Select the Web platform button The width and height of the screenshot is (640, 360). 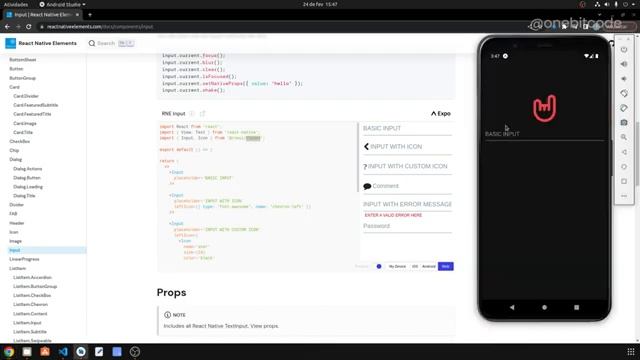point(446,266)
